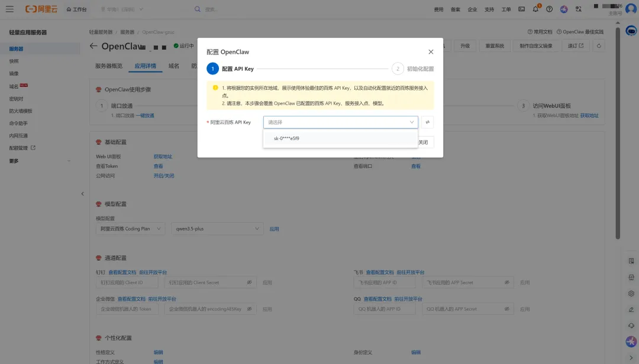
Task: Click the search magnifier icon
Action: coord(197,9)
